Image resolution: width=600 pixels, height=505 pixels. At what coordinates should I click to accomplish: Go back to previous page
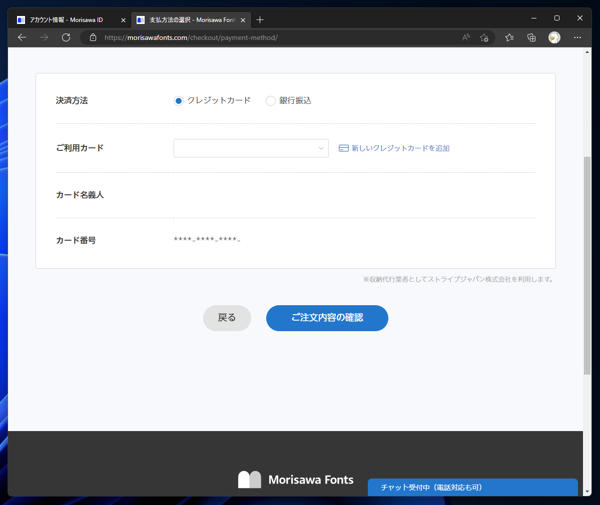22,37
